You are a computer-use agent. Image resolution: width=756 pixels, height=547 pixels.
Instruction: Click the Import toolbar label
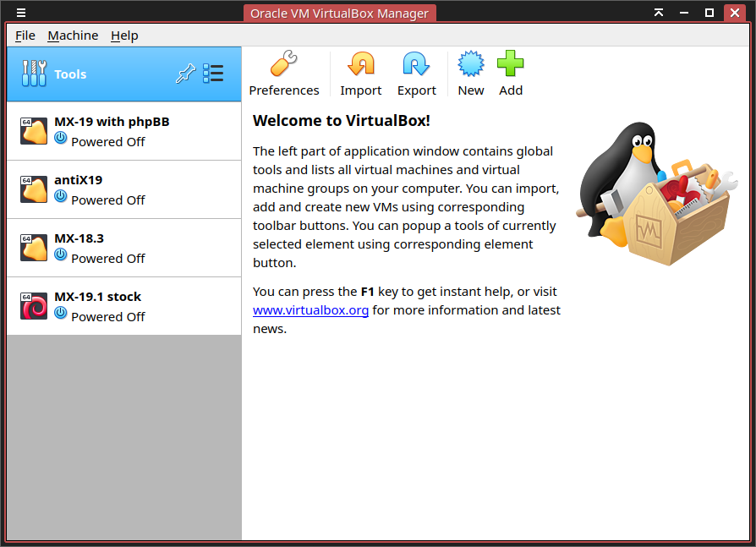tap(360, 90)
